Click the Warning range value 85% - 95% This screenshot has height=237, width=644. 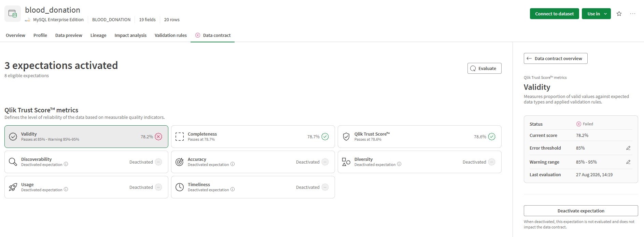pyautogui.click(x=586, y=162)
